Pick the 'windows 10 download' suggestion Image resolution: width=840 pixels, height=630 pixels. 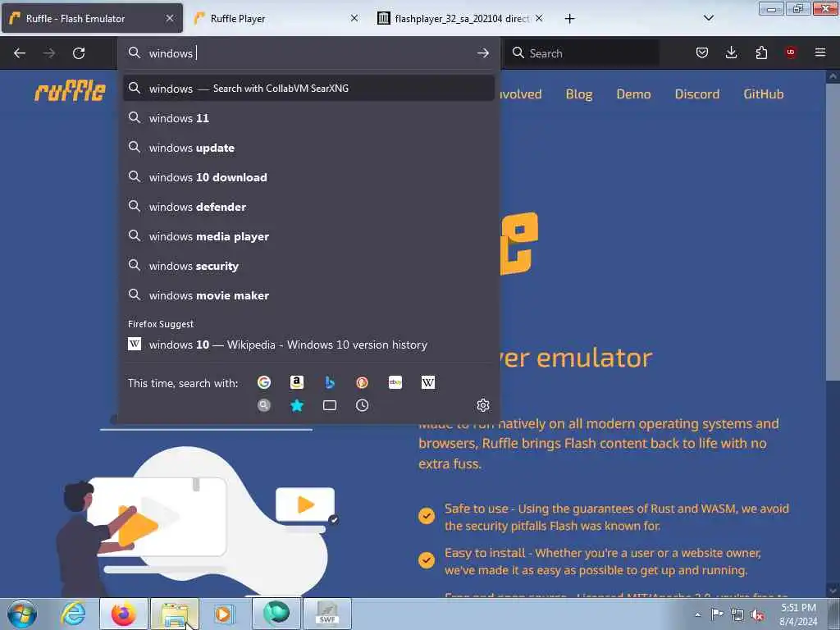pos(308,177)
